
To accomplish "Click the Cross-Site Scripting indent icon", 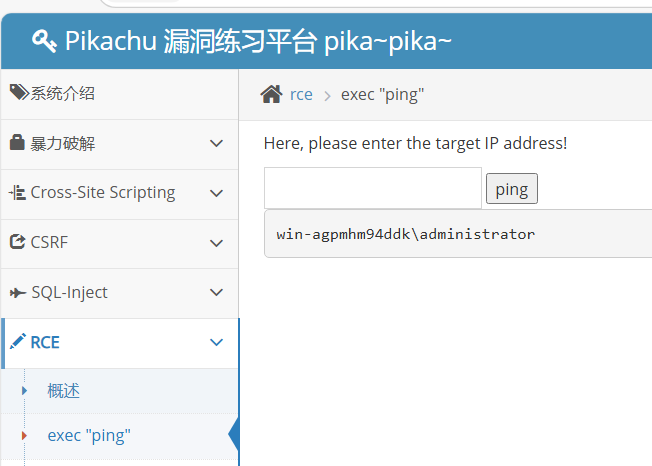I will [17, 193].
